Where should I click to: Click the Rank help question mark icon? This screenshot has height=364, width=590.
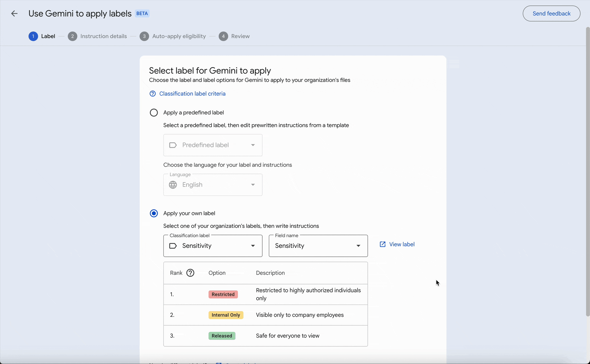(x=190, y=273)
